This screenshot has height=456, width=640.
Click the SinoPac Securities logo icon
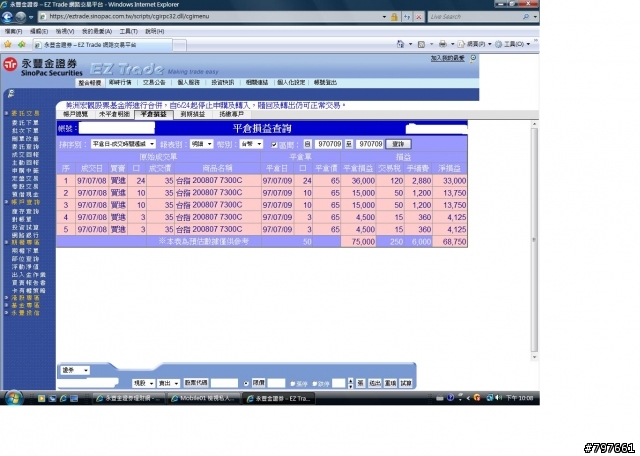tap(10, 65)
